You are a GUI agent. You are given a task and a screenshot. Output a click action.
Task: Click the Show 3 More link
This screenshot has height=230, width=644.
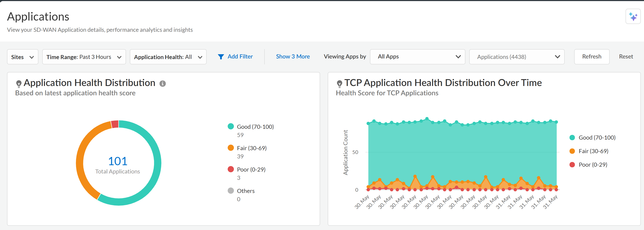pos(293,57)
